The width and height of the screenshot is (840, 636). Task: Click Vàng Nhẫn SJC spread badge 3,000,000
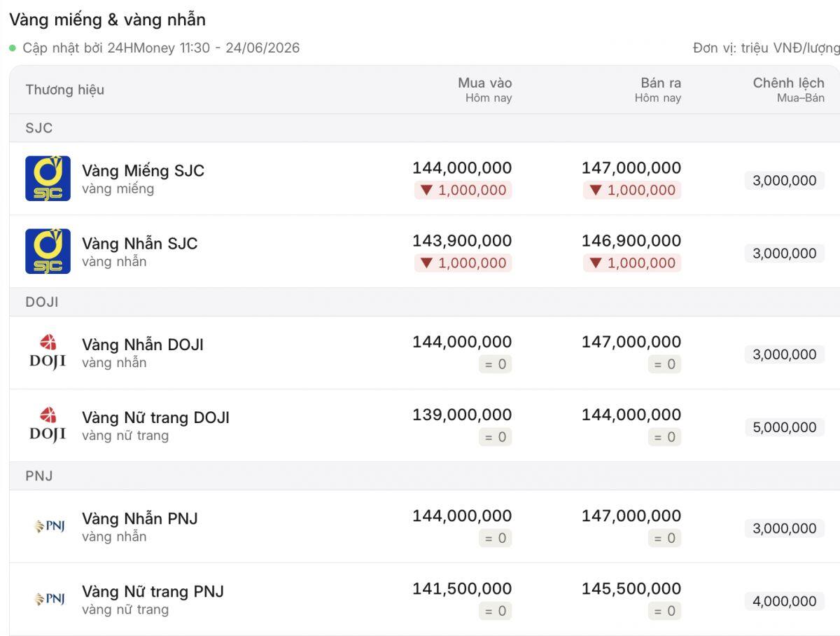click(785, 254)
